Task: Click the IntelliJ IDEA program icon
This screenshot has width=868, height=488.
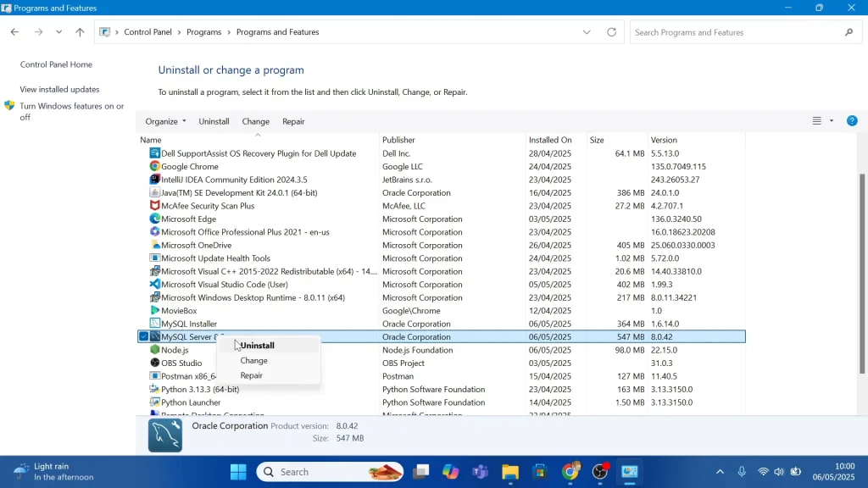Action: pyautogui.click(x=154, y=180)
